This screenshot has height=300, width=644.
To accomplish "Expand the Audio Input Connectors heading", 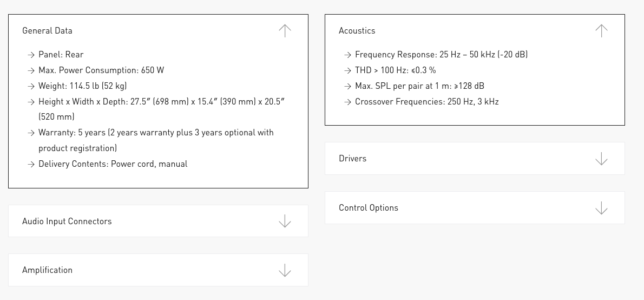I will (x=67, y=221).
